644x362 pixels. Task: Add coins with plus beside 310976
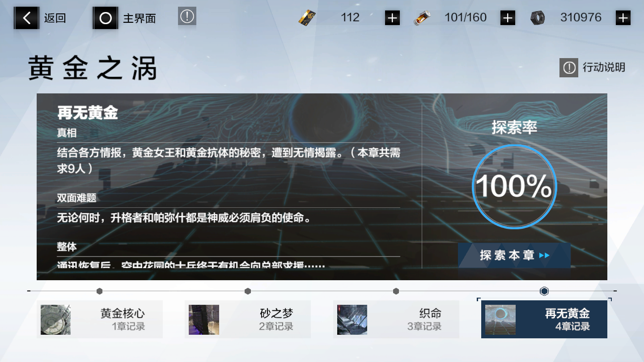623,18
